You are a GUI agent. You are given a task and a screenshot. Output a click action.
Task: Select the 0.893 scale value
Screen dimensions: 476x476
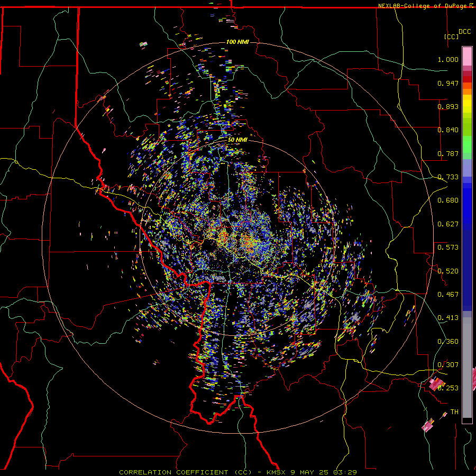pos(448,106)
